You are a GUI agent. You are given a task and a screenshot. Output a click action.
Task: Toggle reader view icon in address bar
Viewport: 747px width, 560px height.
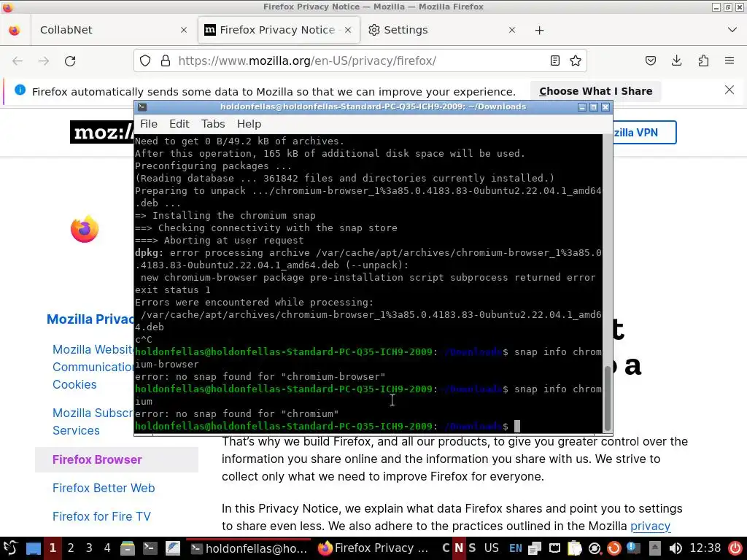pos(555,61)
